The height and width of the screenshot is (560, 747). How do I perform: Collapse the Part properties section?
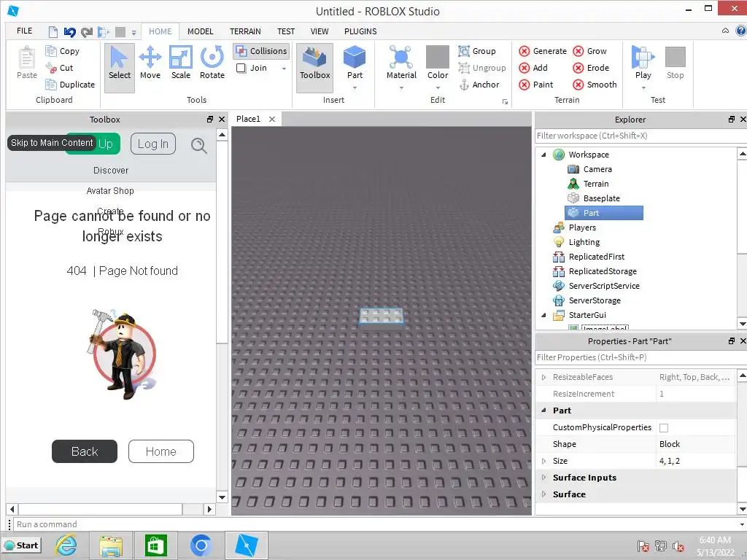(543, 410)
